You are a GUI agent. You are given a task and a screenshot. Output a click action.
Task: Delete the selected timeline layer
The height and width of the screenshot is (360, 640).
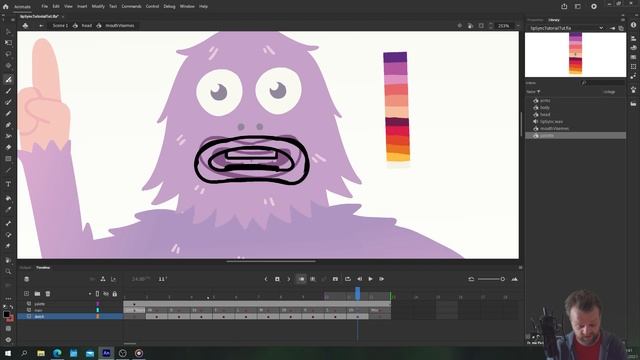pos(48,293)
